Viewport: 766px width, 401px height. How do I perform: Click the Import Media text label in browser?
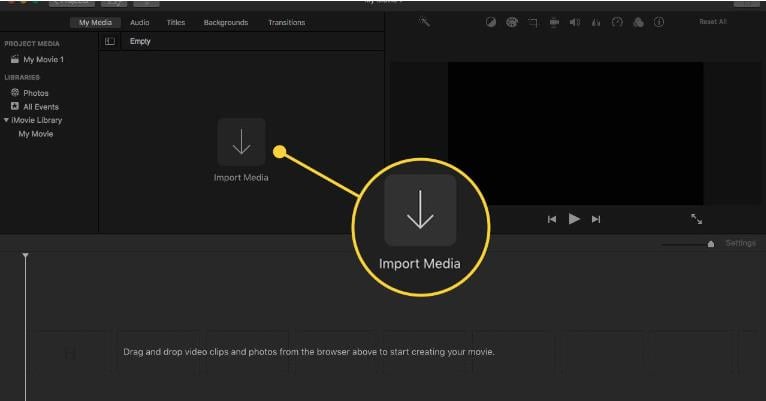[241, 178]
